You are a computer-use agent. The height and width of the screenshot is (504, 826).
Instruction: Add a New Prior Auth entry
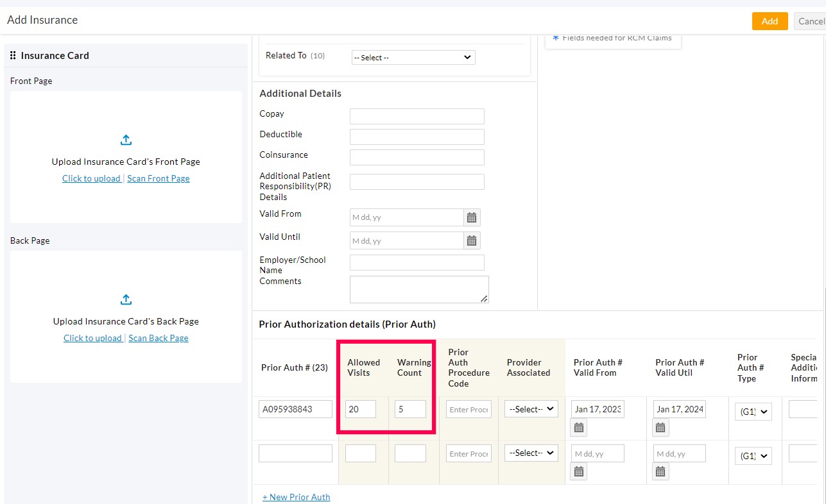coord(296,496)
